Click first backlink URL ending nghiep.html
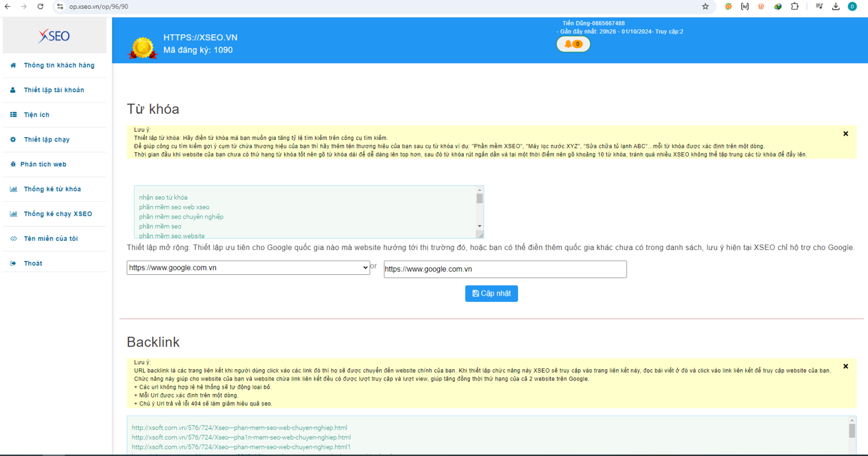Viewport: 868px width, 456px height. 239,428
